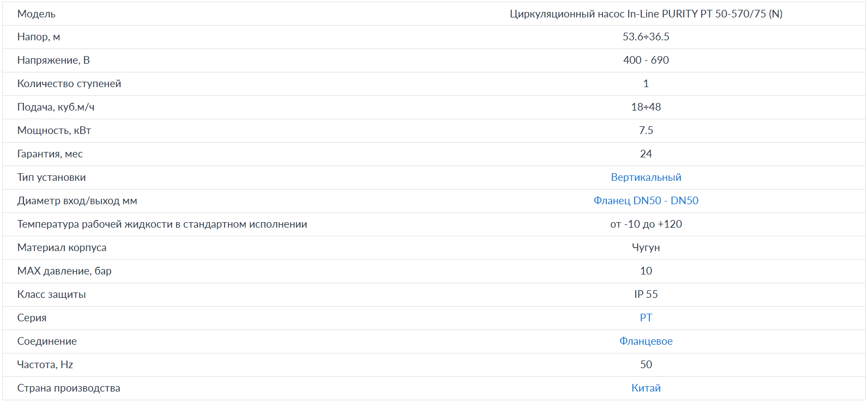Select the value 53.6÷36.5
The height and width of the screenshot is (403, 868).
pos(646,37)
